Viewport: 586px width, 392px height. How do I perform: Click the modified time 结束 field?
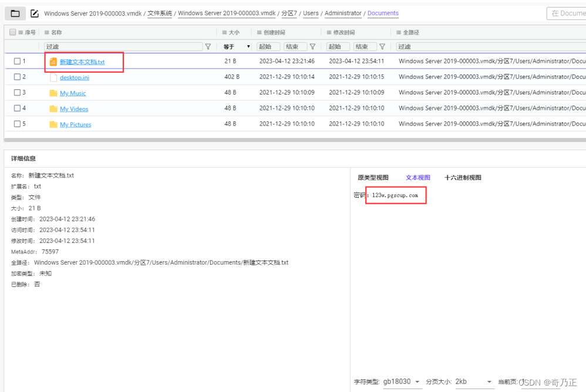click(365, 47)
